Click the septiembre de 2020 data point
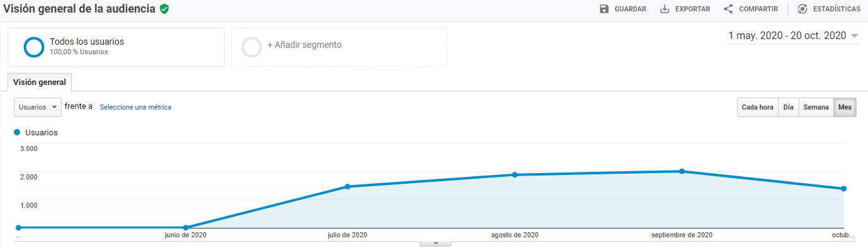Screen dimensions: 868x248 pos(682,171)
